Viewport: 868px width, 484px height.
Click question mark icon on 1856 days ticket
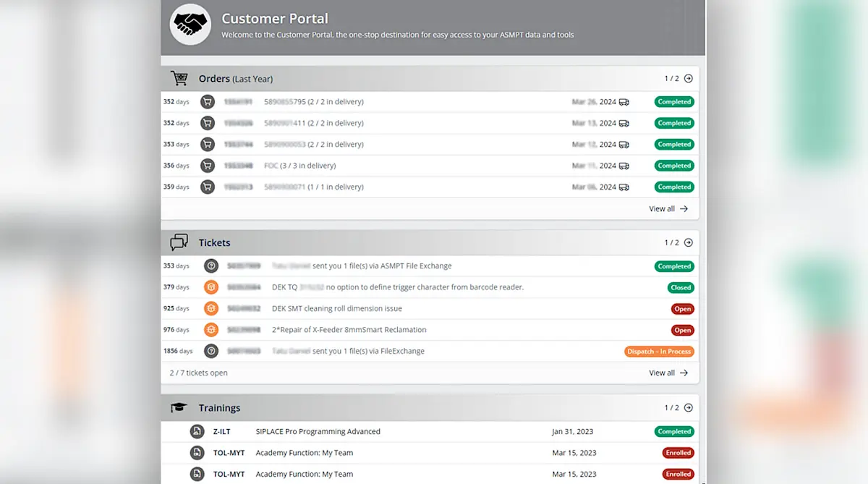point(210,351)
